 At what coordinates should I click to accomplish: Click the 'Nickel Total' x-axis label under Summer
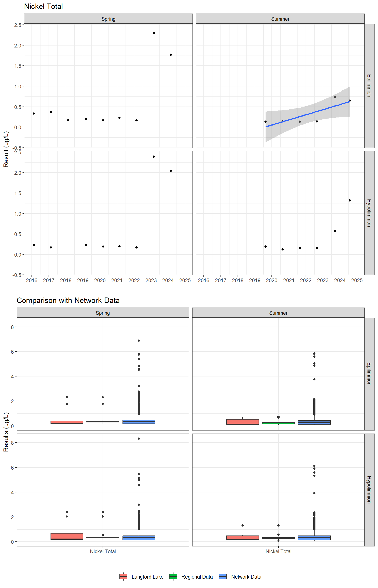click(x=278, y=551)
